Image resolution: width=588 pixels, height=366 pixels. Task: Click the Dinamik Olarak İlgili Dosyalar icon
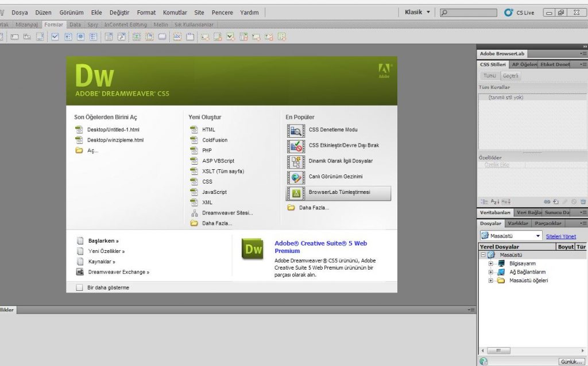pos(296,162)
